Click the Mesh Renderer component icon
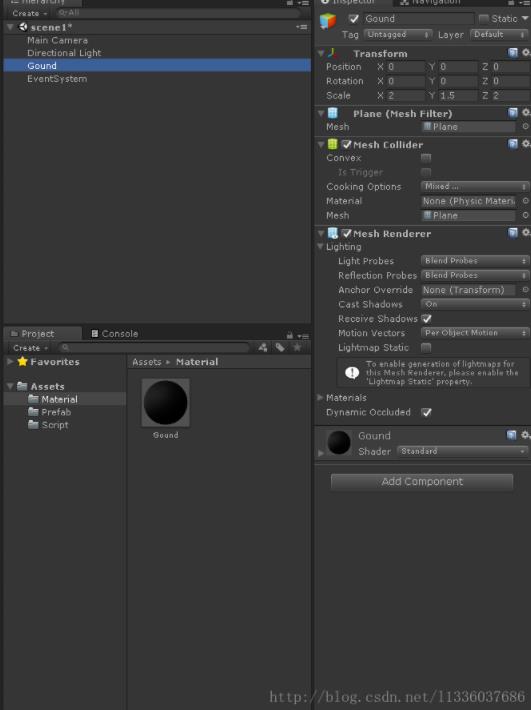The width and height of the screenshot is (531, 710). tap(333, 233)
